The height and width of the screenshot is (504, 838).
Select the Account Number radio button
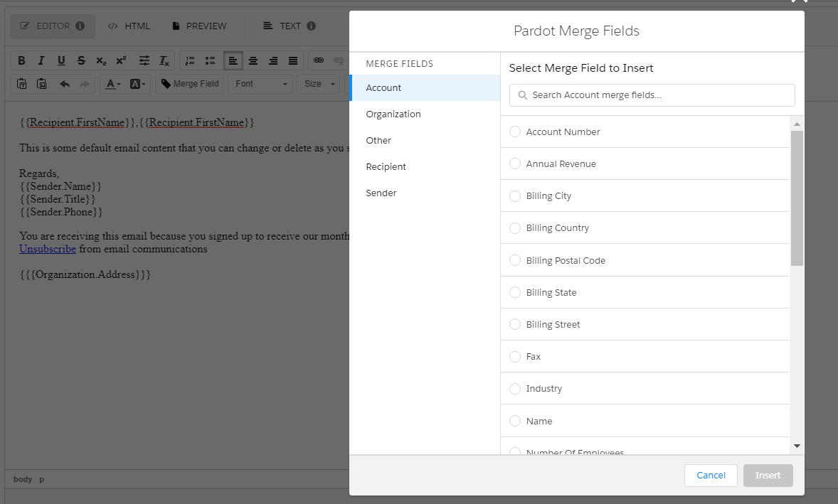coord(514,132)
